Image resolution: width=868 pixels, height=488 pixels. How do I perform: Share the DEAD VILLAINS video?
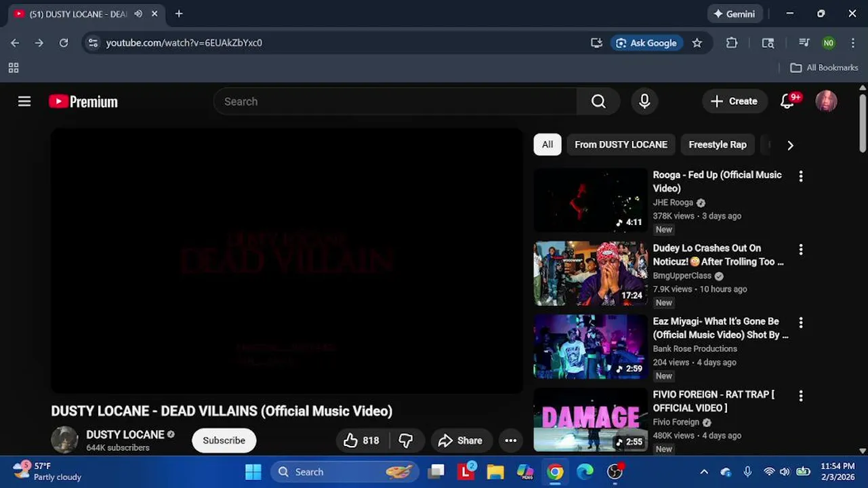click(x=460, y=441)
